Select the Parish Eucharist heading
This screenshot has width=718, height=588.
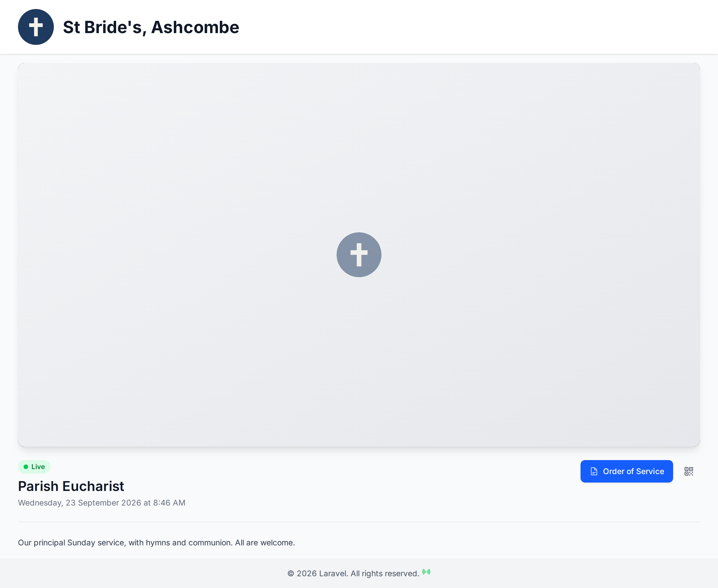point(71,486)
